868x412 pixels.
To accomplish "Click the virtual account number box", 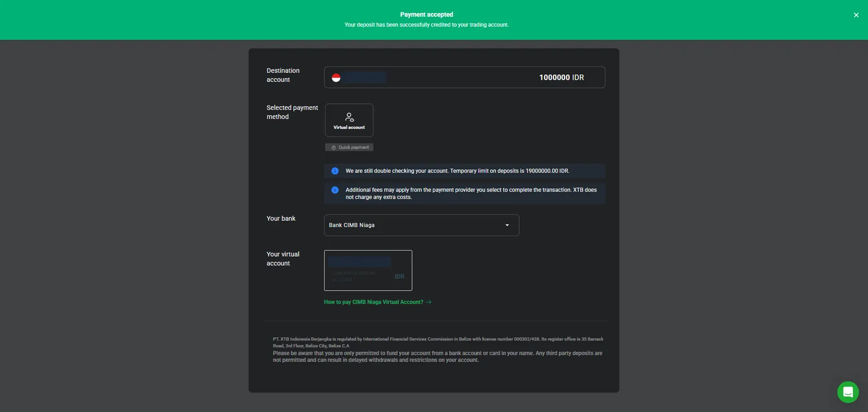I will tap(368, 270).
